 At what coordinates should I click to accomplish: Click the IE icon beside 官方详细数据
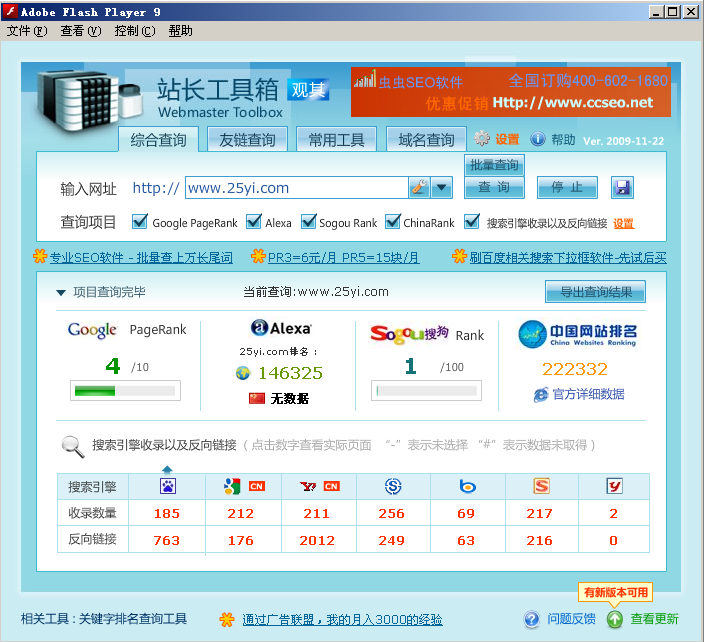(541, 395)
